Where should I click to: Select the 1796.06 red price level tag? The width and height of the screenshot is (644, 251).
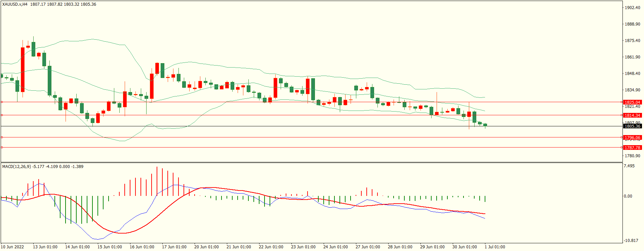tap(632, 137)
